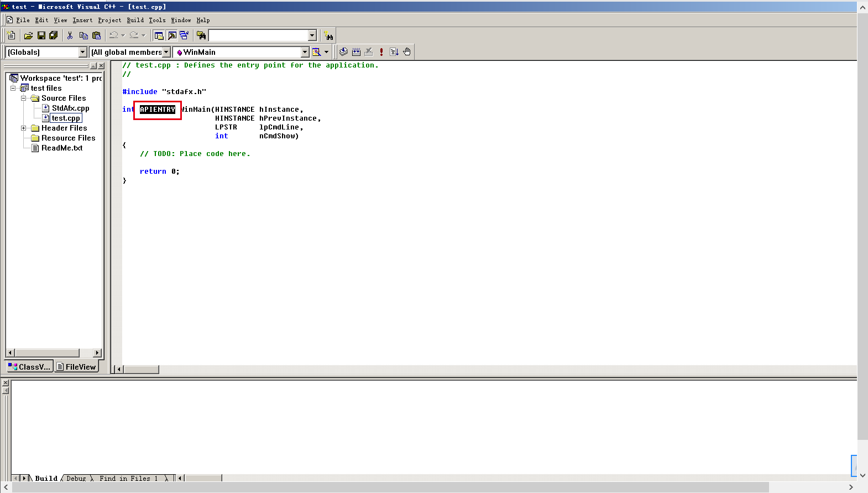The height and width of the screenshot is (493, 868).
Task: Click the Search binoculars help icon
Action: point(328,36)
